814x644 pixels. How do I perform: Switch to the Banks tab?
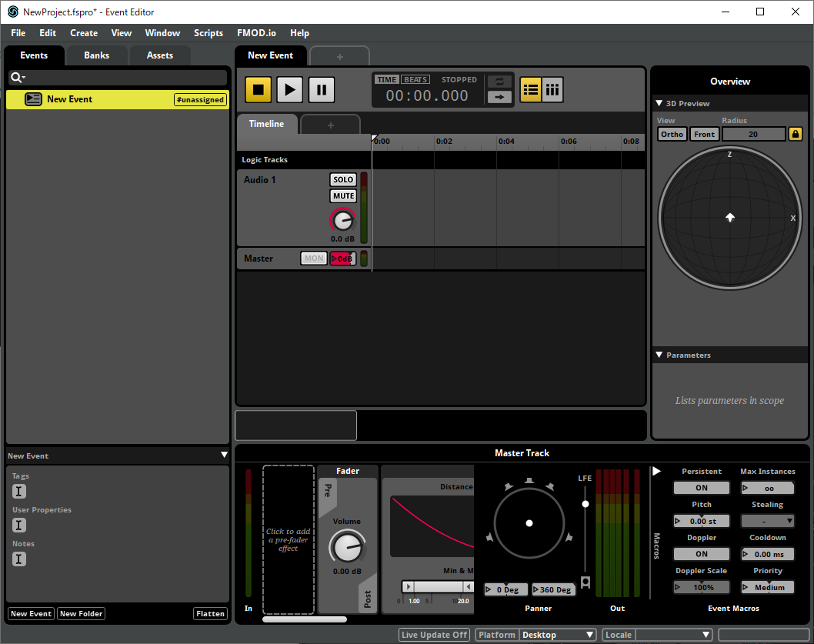[97, 55]
